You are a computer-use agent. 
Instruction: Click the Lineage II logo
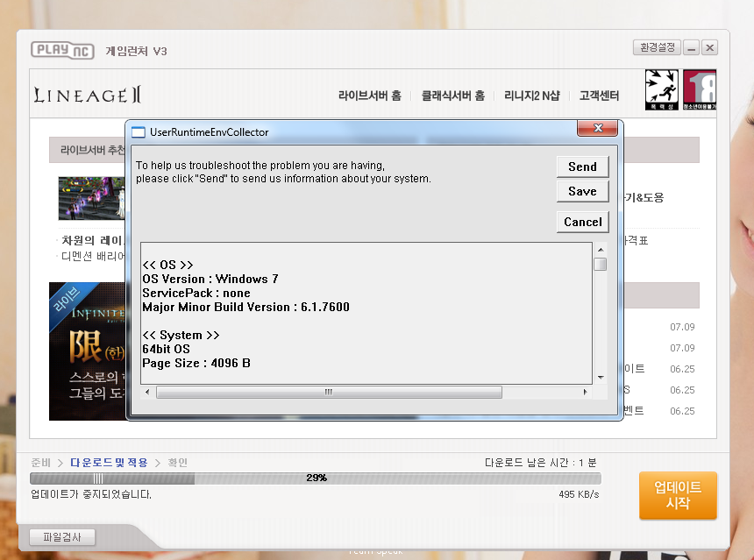point(88,96)
